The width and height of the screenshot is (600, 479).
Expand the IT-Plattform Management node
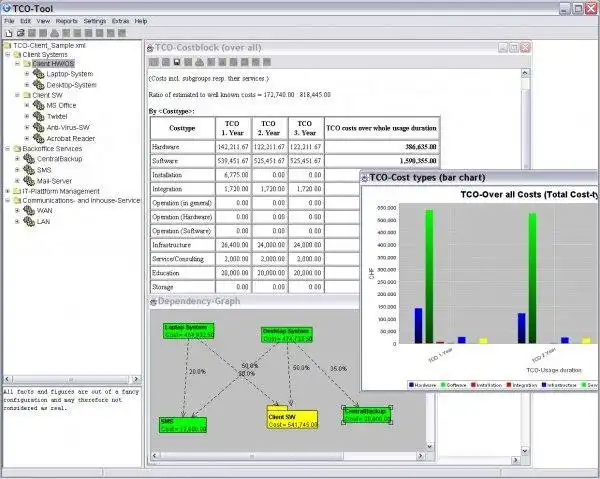coord(8,191)
